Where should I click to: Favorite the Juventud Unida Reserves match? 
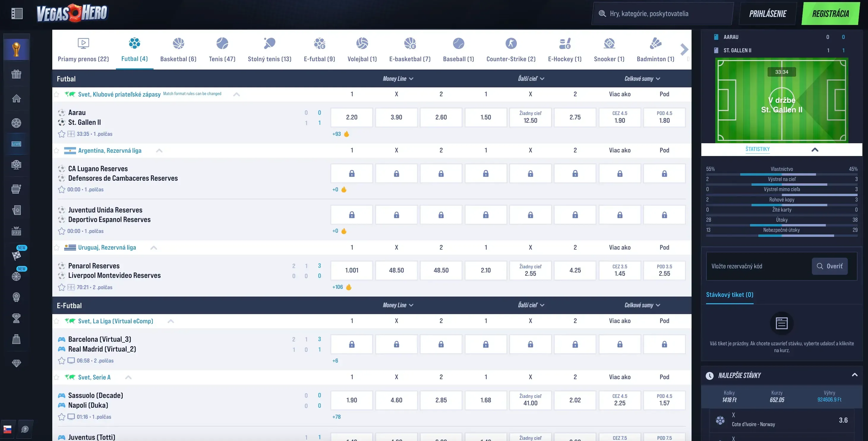pyautogui.click(x=62, y=231)
